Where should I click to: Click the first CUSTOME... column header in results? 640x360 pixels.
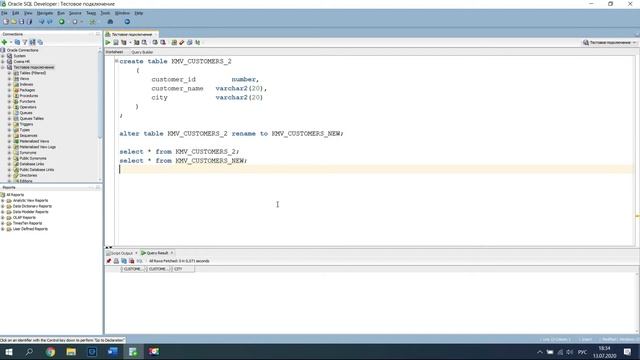pyautogui.click(x=133, y=269)
